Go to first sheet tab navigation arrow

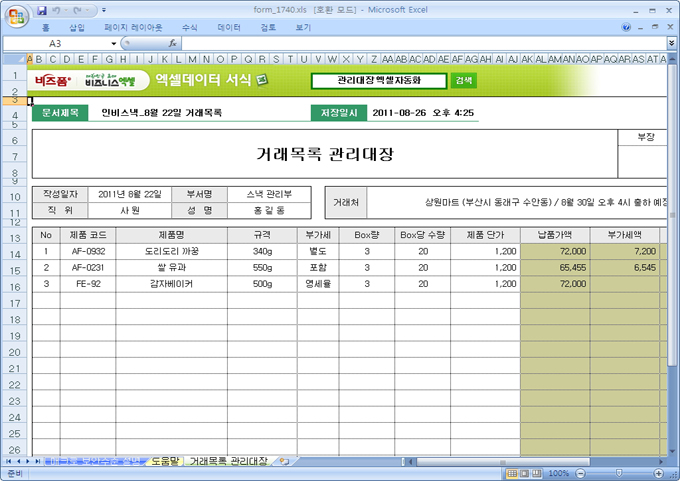(8, 461)
